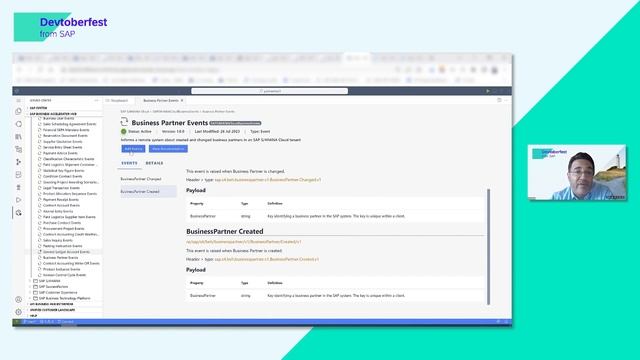Open the Source Control branch icon

tap(18, 162)
